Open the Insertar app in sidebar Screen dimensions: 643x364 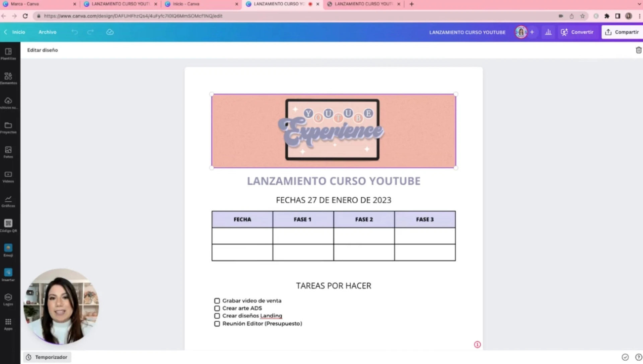pos(8,275)
